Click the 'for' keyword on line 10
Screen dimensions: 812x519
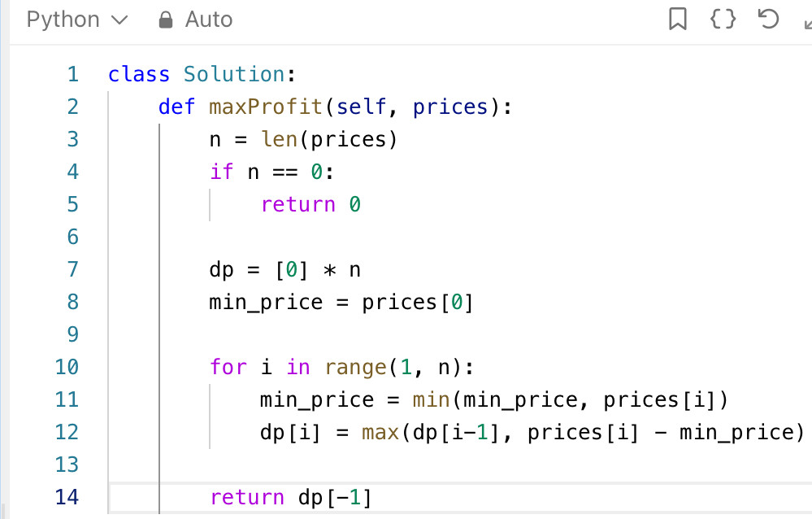point(228,367)
